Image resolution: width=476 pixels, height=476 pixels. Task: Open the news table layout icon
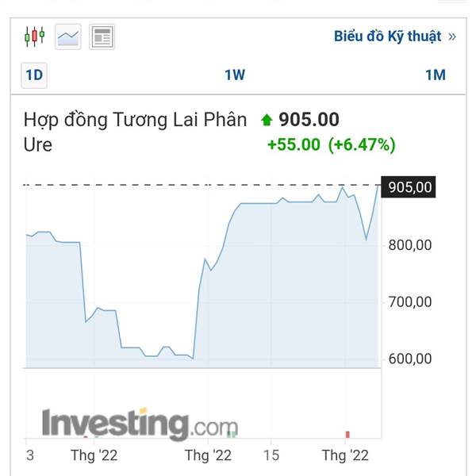[x=102, y=36]
